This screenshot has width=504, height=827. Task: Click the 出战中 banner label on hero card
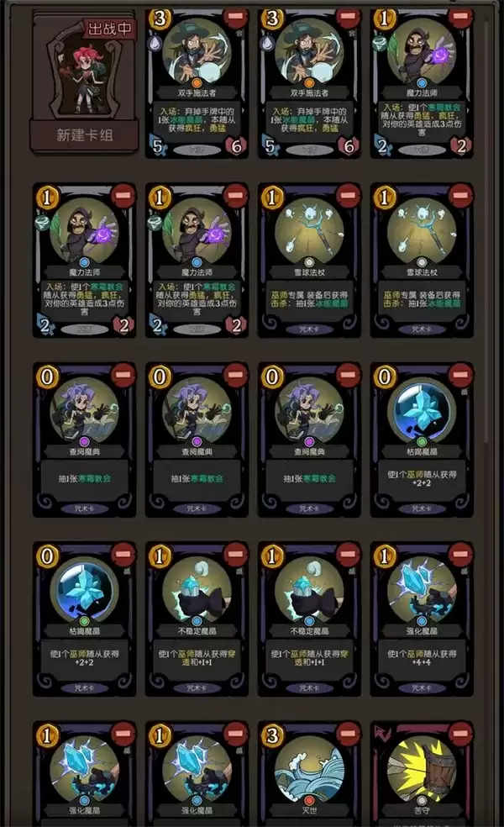click(x=109, y=29)
